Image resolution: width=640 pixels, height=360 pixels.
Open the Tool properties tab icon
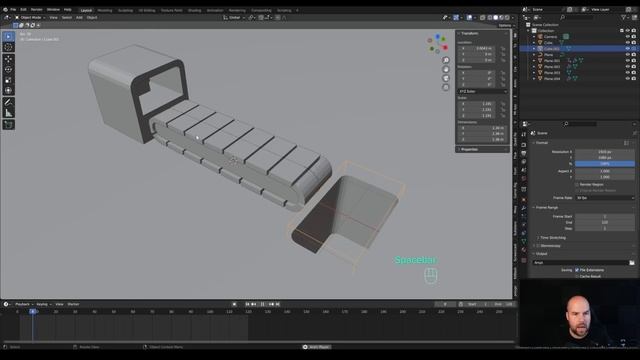pyautogui.click(x=524, y=134)
